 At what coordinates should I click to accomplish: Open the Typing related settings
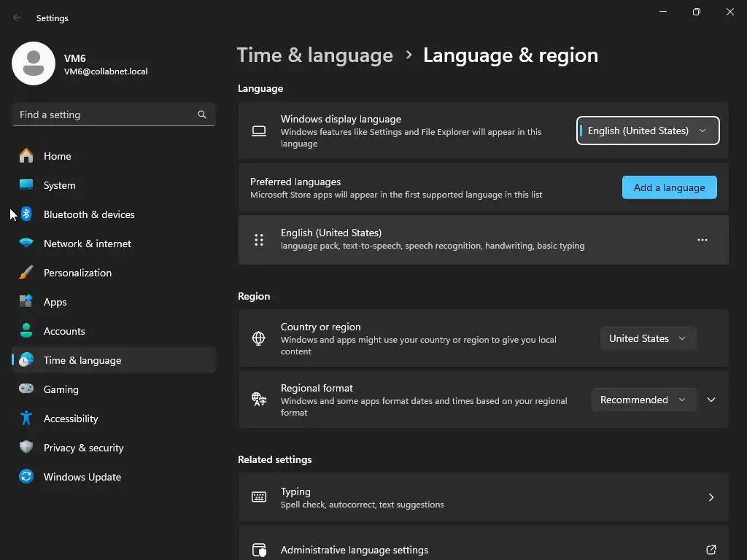point(483,497)
